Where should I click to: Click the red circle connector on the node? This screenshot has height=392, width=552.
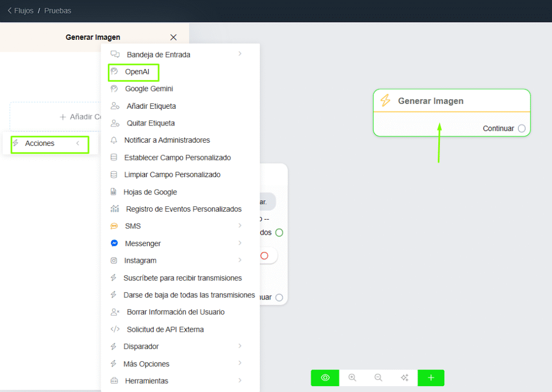(x=264, y=256)
